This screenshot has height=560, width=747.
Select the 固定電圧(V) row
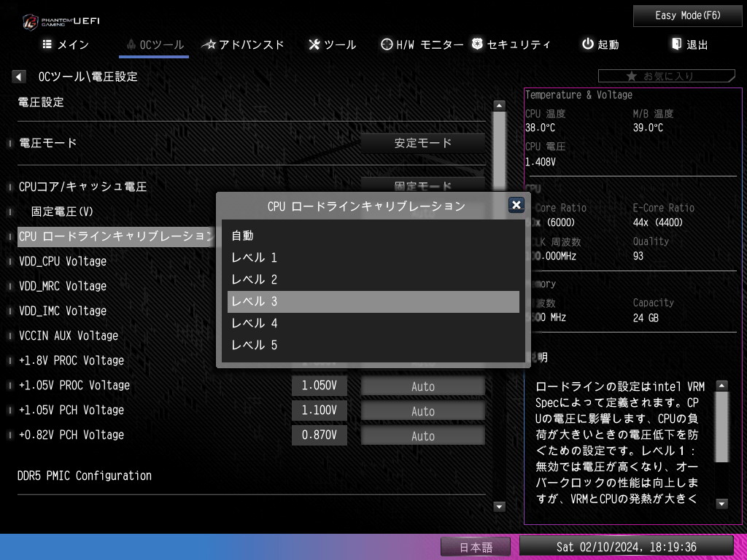coord(63,211)
